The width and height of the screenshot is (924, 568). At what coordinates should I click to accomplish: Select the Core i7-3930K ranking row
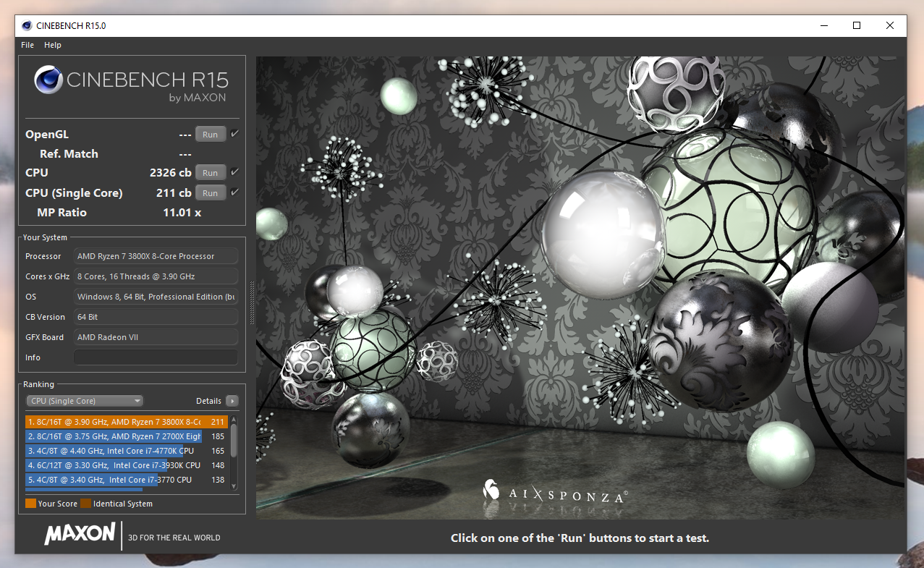tap(127, 465)
